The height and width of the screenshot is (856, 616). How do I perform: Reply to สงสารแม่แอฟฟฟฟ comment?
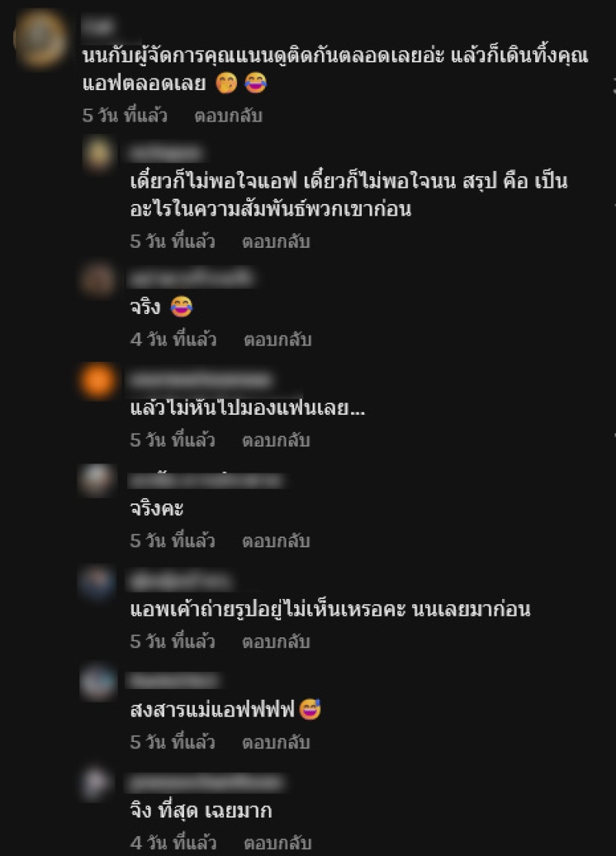(276, 742)
